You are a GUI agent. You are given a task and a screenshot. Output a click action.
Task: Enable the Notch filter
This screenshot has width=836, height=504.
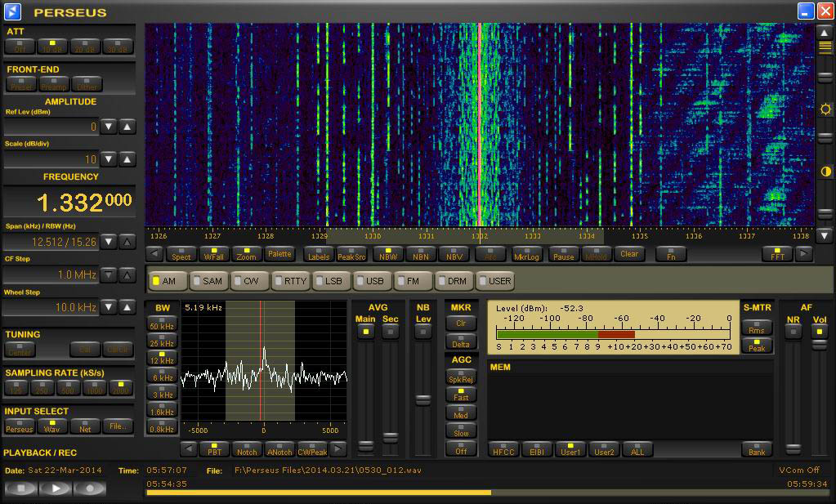point(247,449)
